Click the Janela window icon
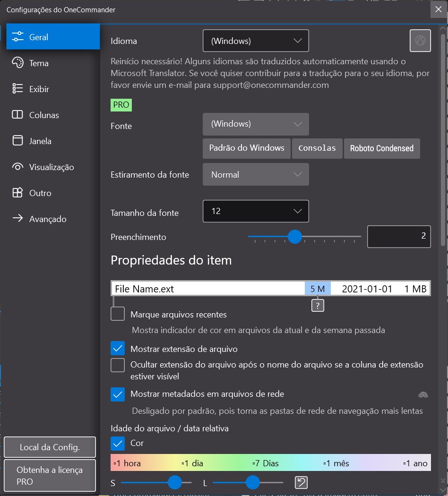The width and height of the screenshot is (448, 496). coord(17,140)
